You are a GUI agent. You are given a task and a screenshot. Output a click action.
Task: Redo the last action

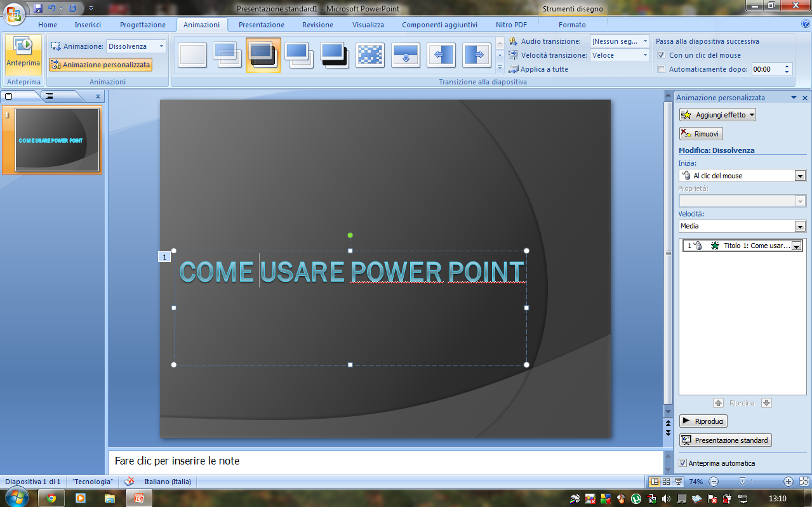tap(72, 8)
